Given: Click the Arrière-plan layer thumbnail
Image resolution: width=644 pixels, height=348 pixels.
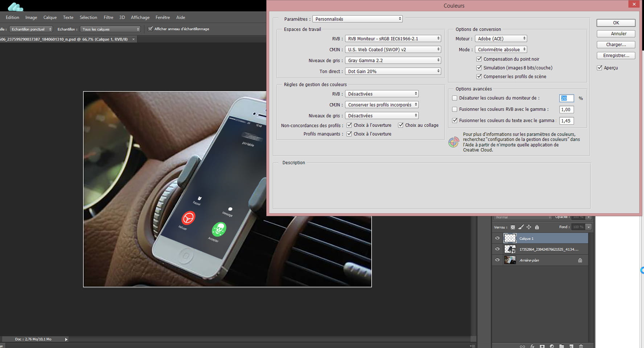Looking at the screenshot, I should [x=510, y=260].
